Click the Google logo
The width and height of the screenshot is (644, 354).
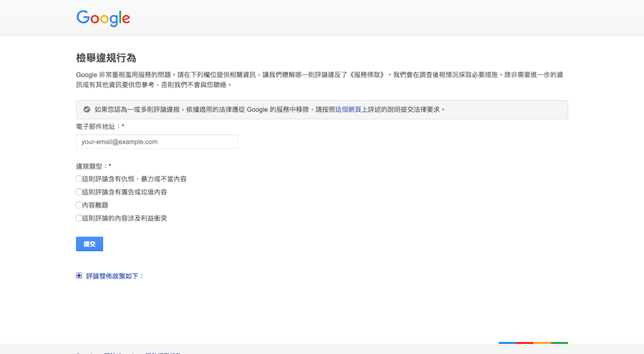[103, 18]
